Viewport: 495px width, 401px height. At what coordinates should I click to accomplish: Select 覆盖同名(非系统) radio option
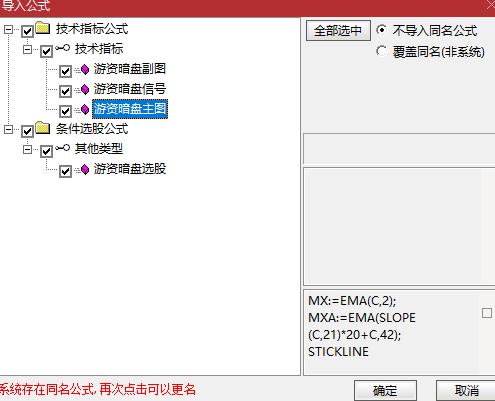pos(382,51)
